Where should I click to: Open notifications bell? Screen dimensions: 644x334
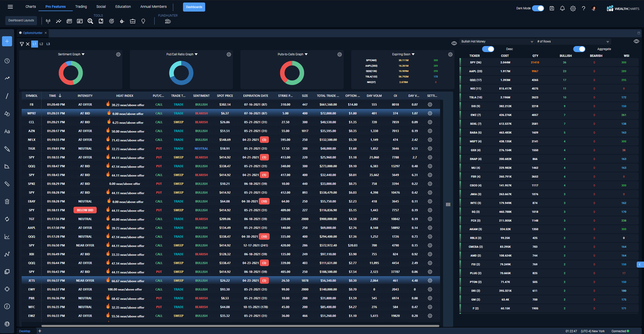[x=562, y=9]
